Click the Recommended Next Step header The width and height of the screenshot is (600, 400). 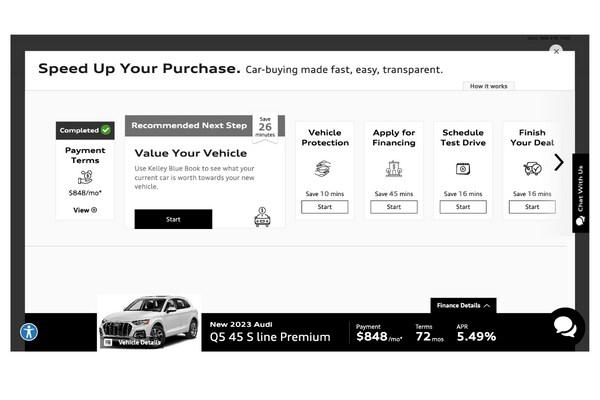coord(189,126)
